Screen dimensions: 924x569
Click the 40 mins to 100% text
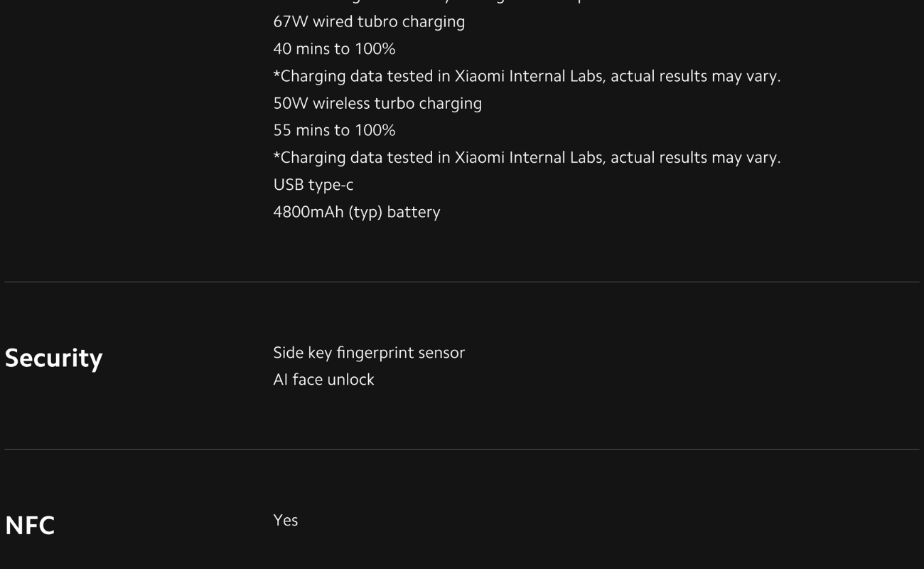pyautogui.click(x=334, y=49)
